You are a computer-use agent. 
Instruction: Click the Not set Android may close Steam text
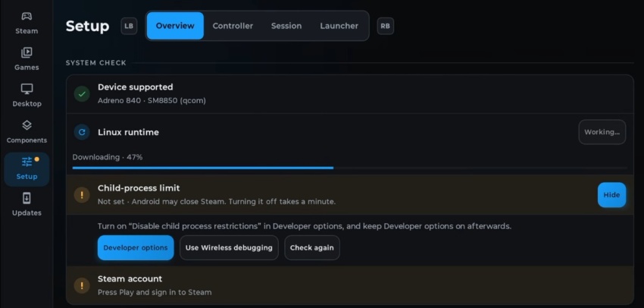217,202
